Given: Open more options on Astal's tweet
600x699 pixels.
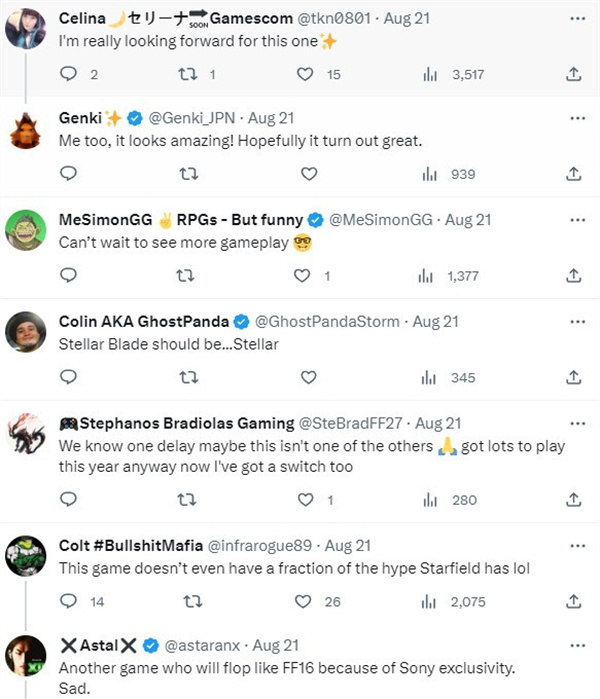Looking at the screenshot, I should coord(576,645).
